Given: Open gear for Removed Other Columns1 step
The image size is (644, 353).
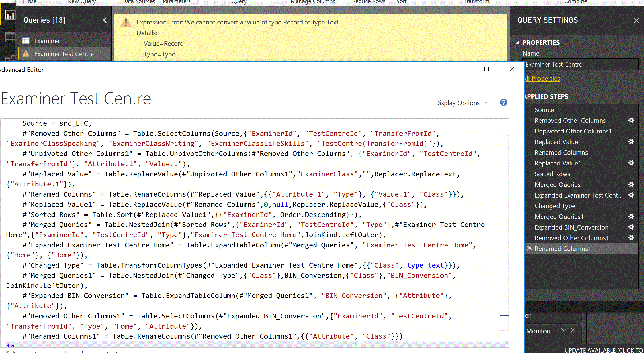Looking at the screenshot, I should pos(631,238).
